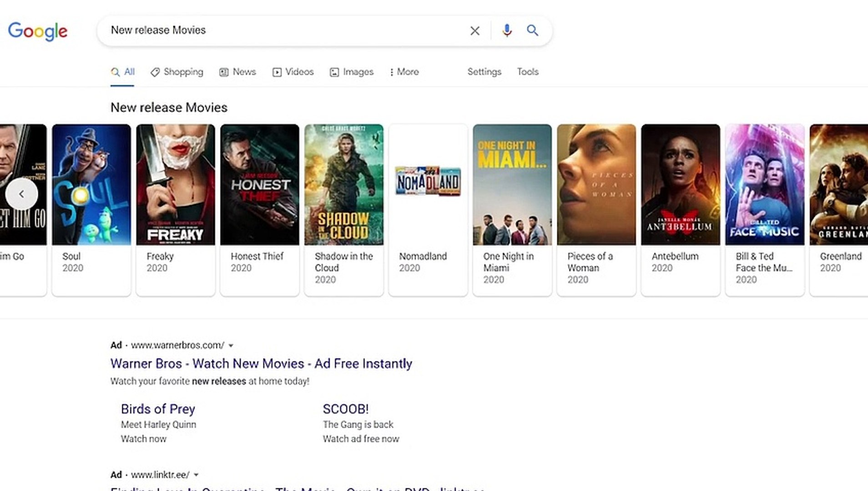
Task: Expand the warnerbros.com ad dropdown arrow
Action: [x=231, y=346]
